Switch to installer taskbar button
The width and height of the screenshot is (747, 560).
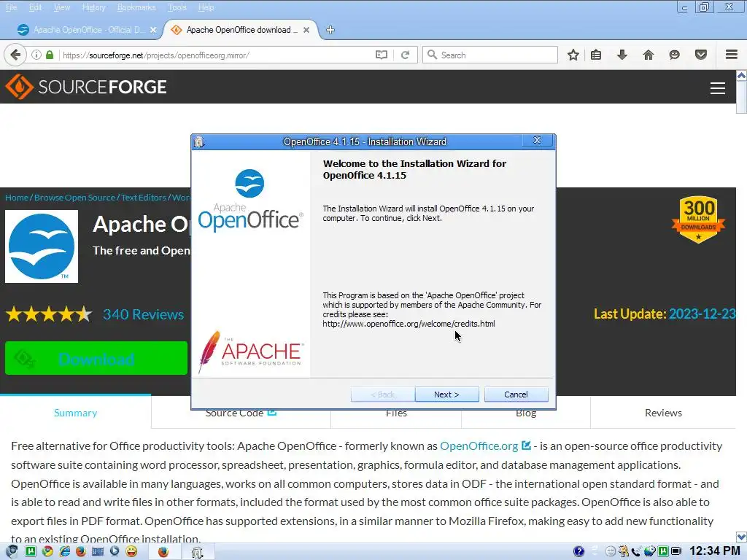click(x=197, y=551)
